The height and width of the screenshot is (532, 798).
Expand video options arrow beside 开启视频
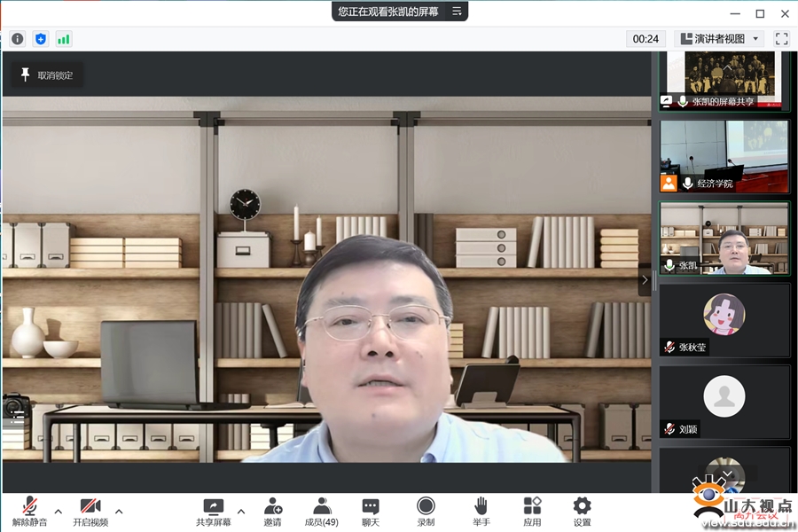point(119,512)
